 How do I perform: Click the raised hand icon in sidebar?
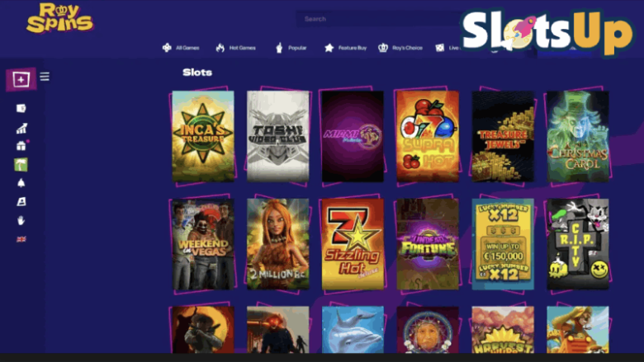pyautogui.click(x=21, y=220)
